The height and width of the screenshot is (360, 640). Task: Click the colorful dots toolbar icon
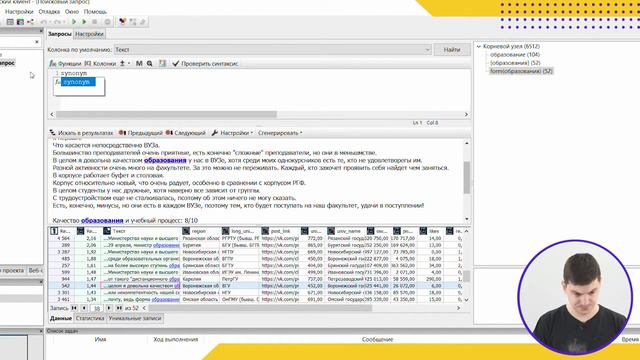tap(122, 22)
